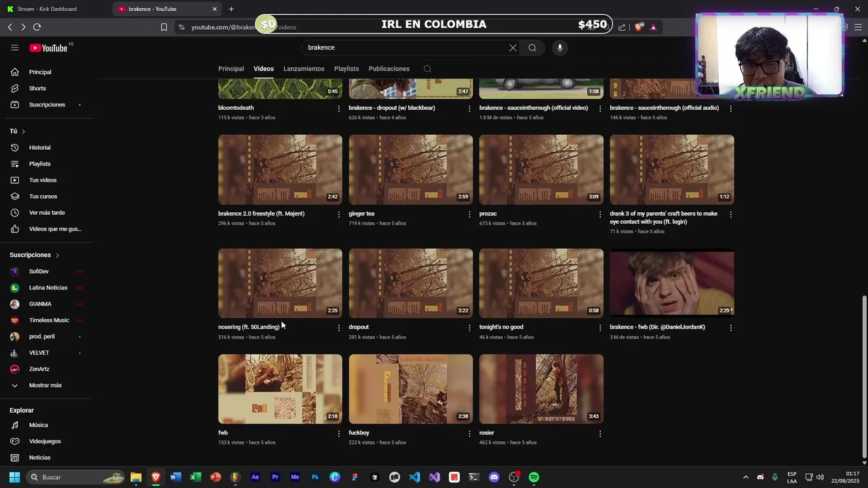Viewport: 868px width, 488px height.
Task: Open options menu for rosier video
Action: tap(599, 433)
